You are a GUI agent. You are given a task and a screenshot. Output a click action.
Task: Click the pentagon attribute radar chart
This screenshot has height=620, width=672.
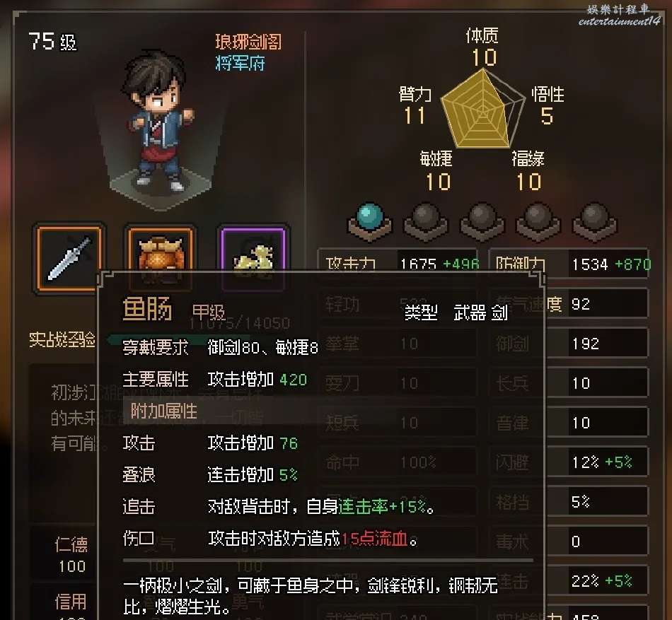[482, 109]
